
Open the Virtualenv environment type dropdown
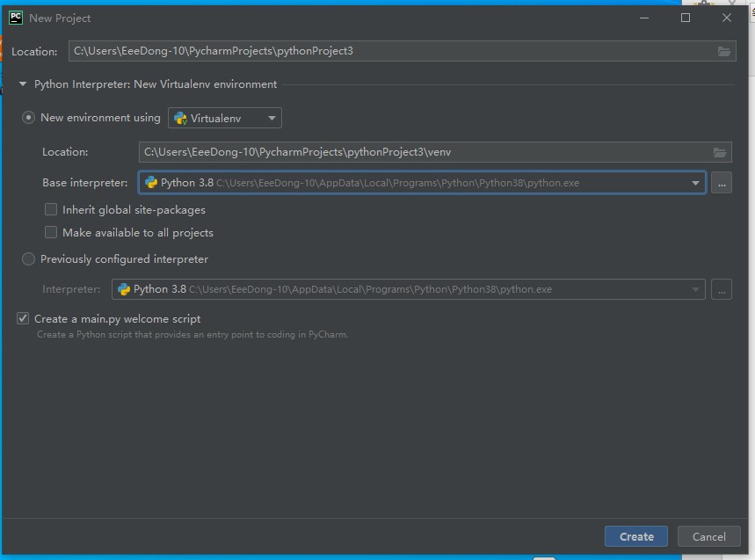click(x=272, y=118)
